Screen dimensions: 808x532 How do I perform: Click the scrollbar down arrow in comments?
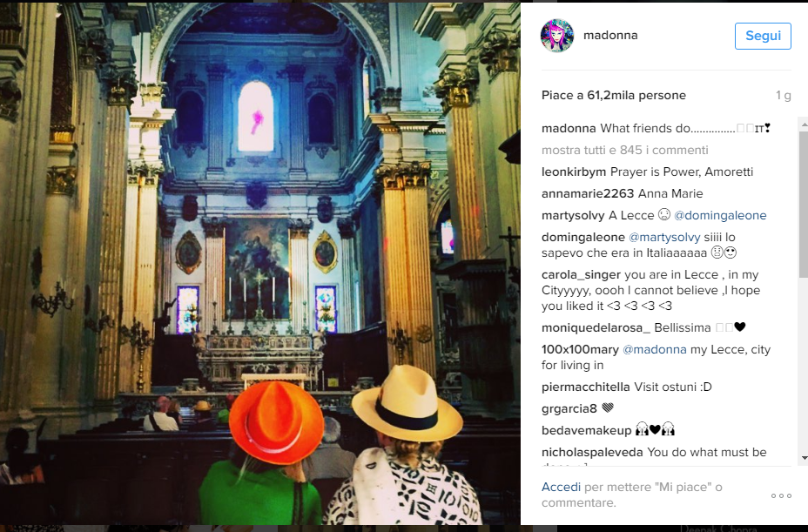[804, 458]
